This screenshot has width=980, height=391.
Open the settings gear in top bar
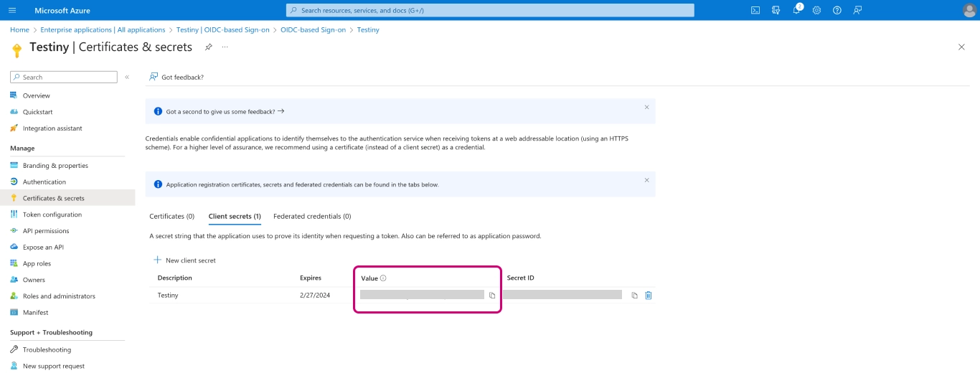coord(816,10)
